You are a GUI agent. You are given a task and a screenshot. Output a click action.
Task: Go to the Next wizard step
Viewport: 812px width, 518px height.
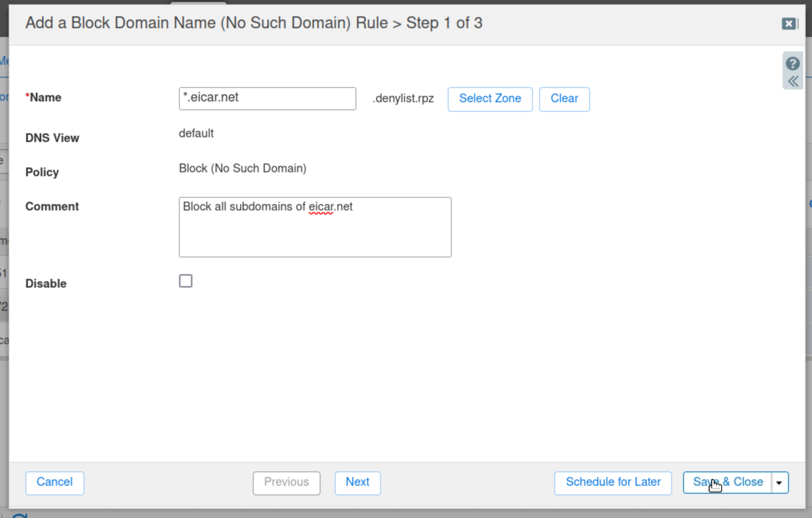[357, 483]
